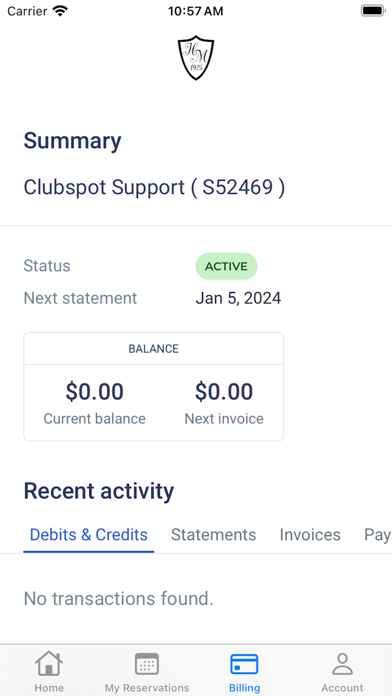Tap the Home house icon
392x696 pixels.
[x=49, y=664]
